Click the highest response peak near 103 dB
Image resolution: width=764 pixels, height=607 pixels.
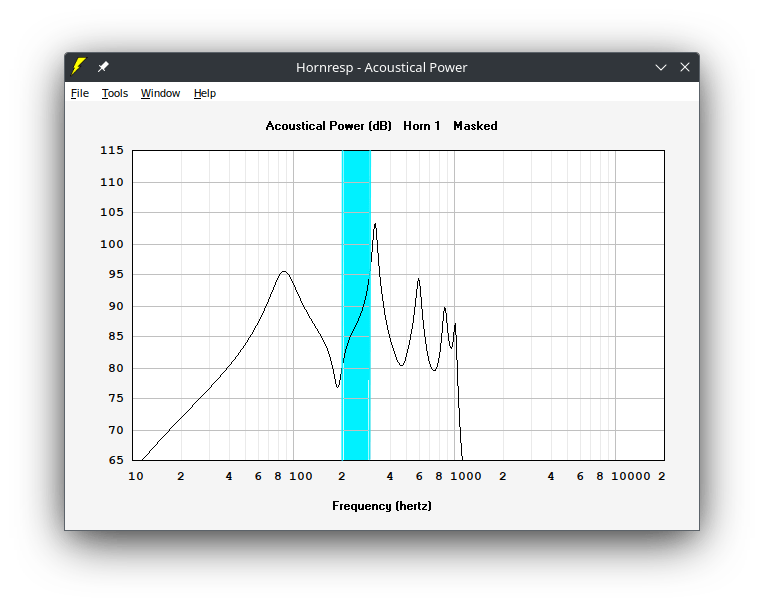coord(375,224)
